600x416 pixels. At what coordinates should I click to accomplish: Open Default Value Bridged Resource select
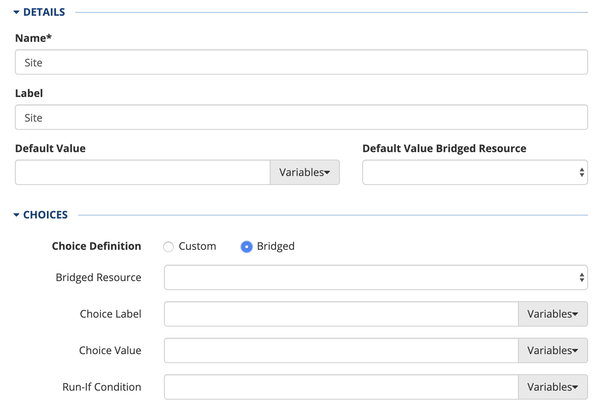tap(475, 172)
